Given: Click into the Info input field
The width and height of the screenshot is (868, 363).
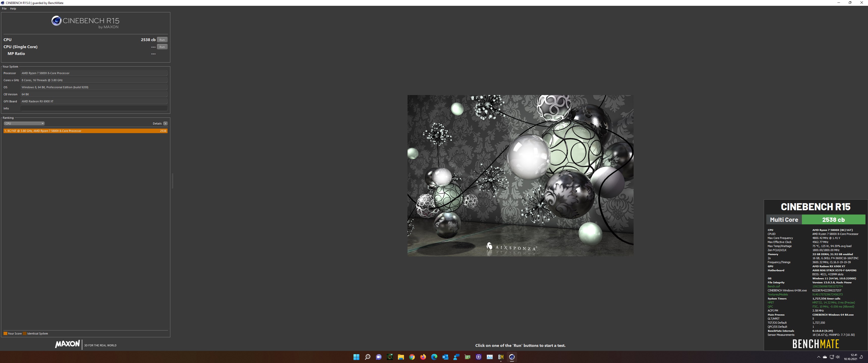Looking at the screenshot, I should point(94,108).
